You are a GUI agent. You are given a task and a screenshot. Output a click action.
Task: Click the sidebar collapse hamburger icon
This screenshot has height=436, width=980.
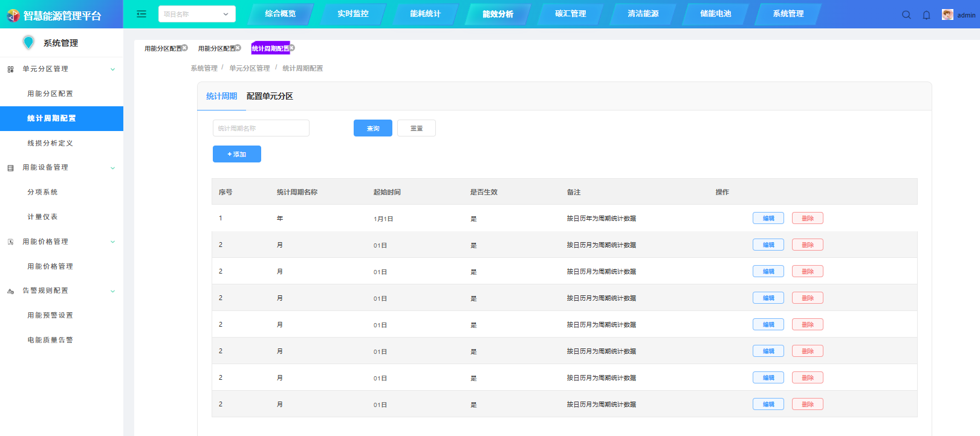tap(141, 14)
